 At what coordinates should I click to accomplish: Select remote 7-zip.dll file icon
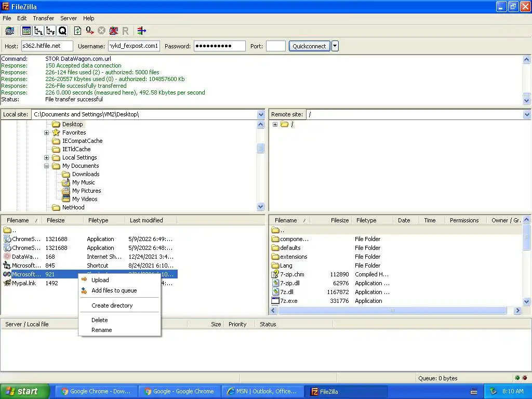point(275,283)
